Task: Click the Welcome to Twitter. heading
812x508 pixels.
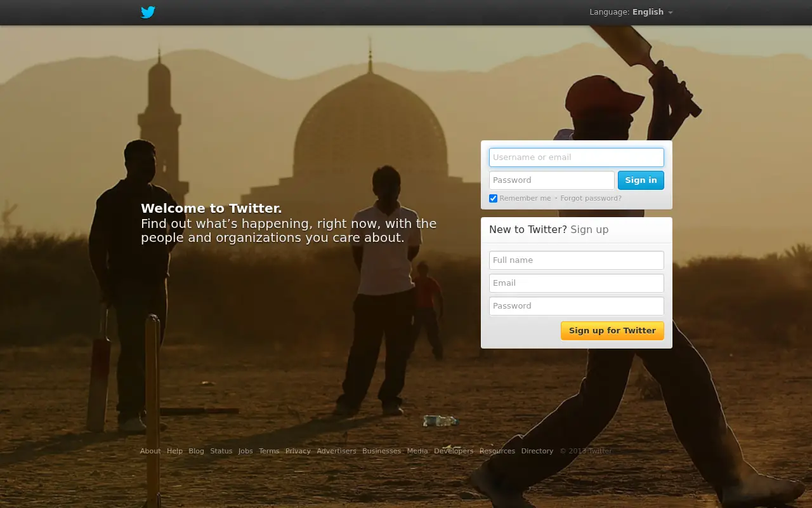Action: coord(211,208)
